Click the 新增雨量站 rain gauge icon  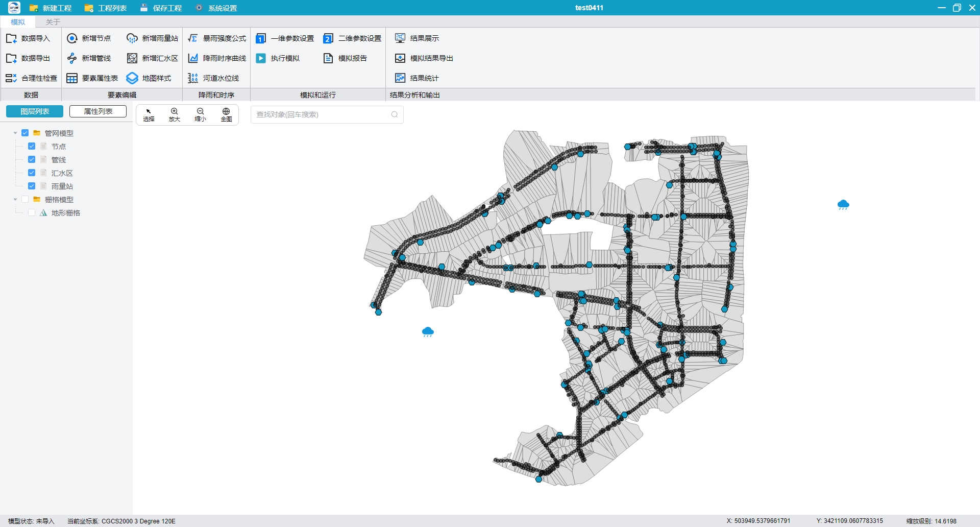click(x=132, y=38)
